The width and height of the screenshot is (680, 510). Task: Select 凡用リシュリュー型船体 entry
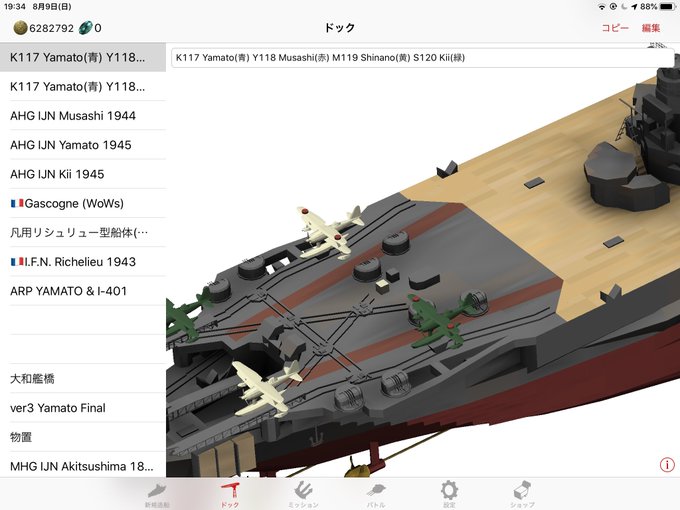83,232
